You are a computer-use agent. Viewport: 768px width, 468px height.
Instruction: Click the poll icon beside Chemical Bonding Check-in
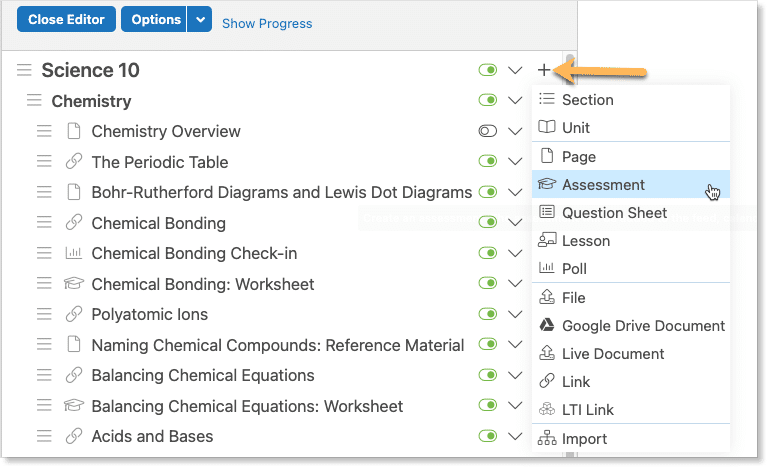tap(73, 253)
